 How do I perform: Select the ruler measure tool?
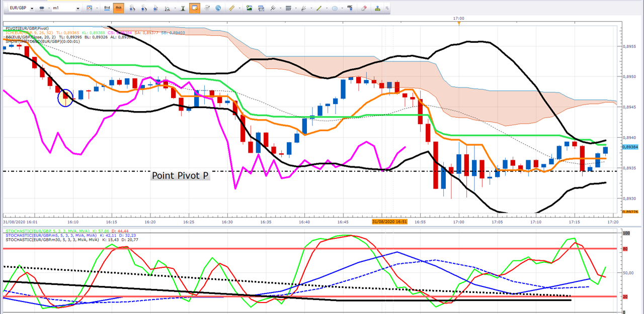pyautogui.click(x=232, y=8)
